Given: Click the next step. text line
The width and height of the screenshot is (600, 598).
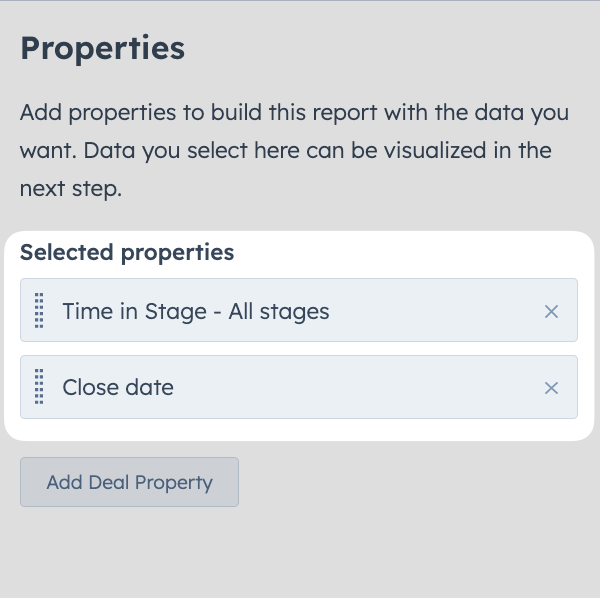Looking at the screenshot, I should tap(71, 188).
